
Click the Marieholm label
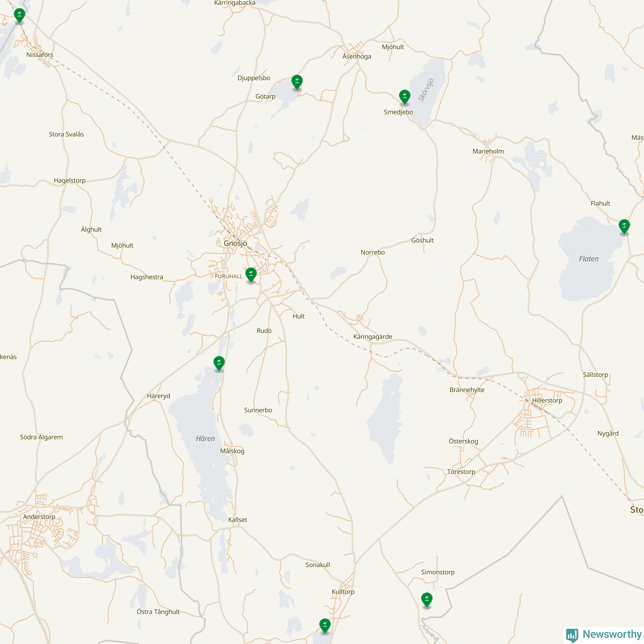click(488, 151)
